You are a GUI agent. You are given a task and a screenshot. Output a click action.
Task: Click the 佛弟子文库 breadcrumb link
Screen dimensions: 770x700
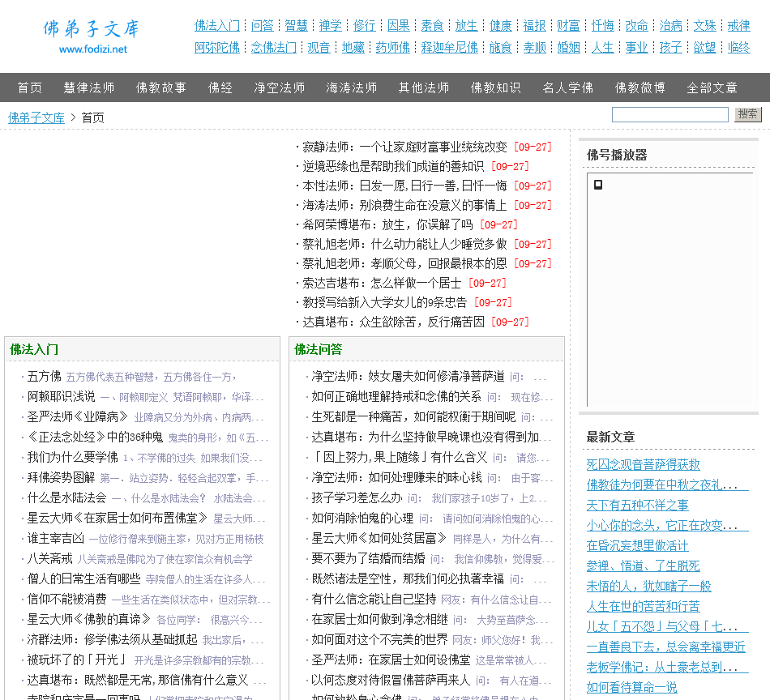(x=36, y=117)
